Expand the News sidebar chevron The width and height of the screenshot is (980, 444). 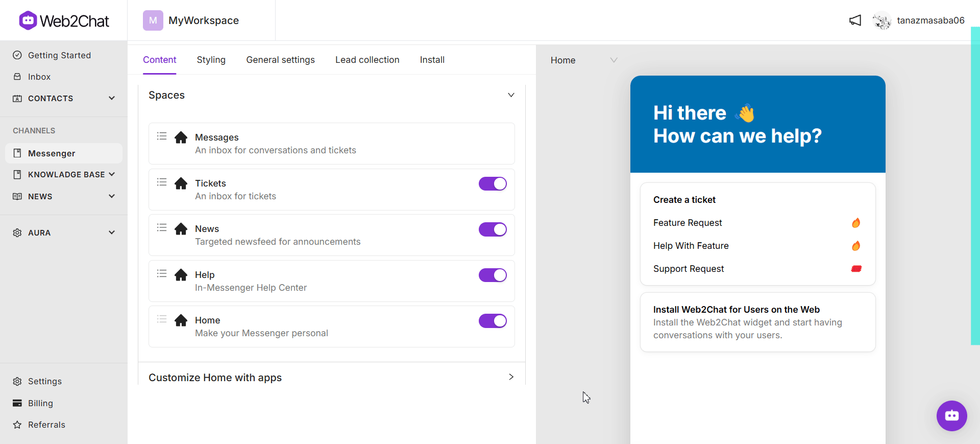point(112,196)
